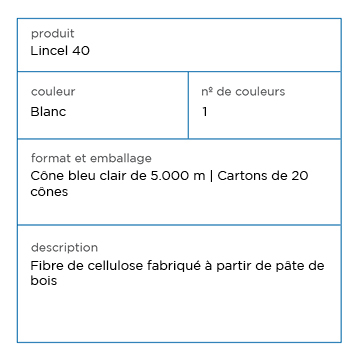This screenshot has width=360, height=360.
Task: Click the 'format et emballage' label
Action: (91, 158)
